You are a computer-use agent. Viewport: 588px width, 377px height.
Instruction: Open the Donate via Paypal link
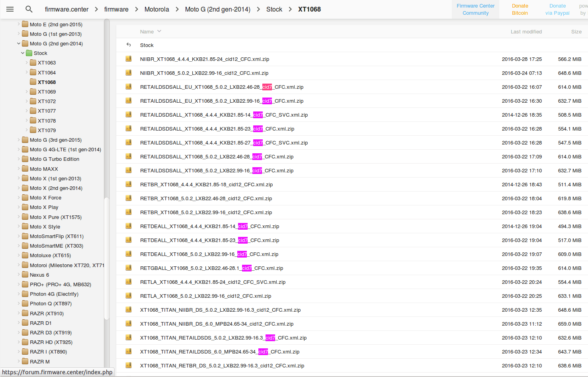click(x=557, y=10)
